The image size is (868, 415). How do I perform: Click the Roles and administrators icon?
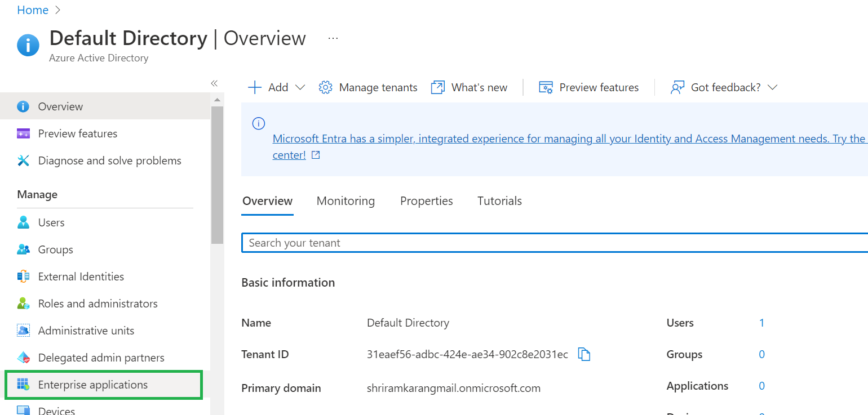point(23,304)
